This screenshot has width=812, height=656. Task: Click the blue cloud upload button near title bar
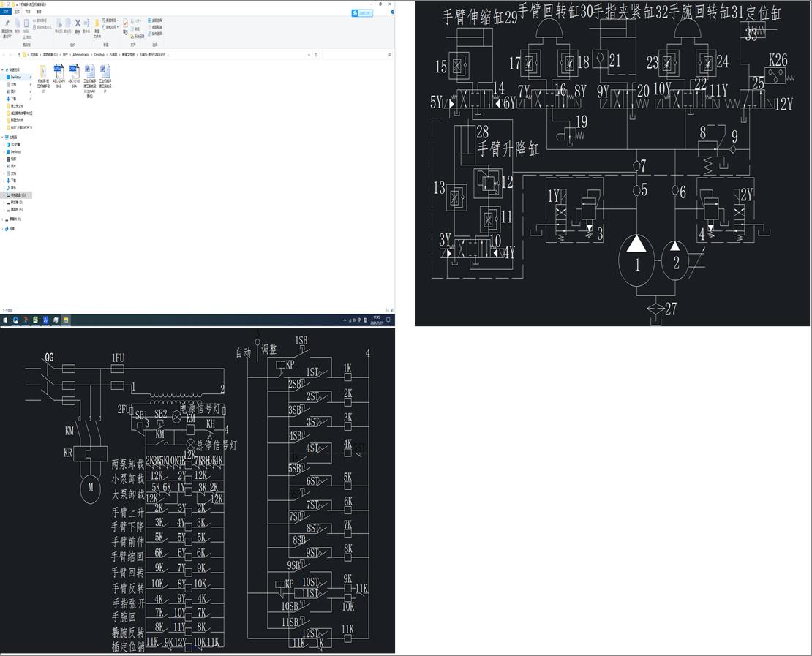[x=362, y=13]
